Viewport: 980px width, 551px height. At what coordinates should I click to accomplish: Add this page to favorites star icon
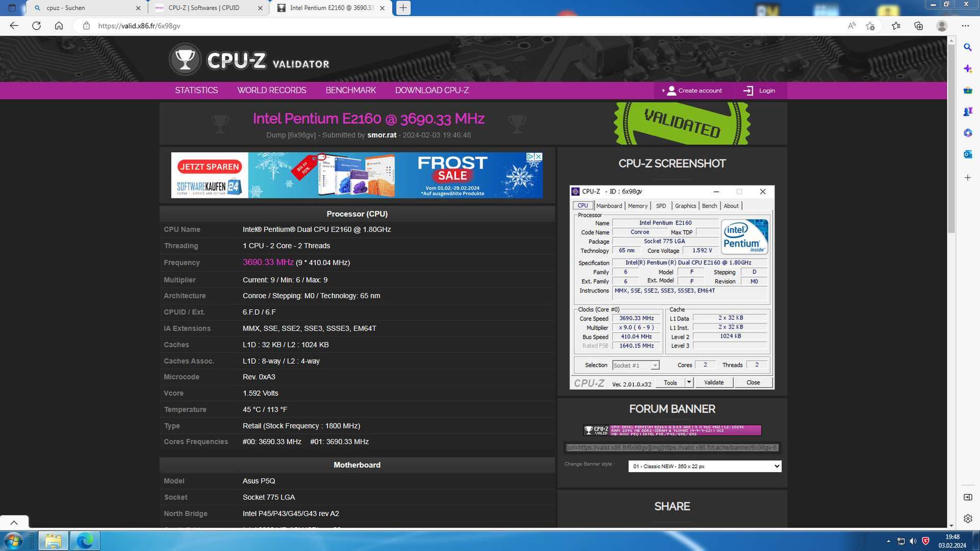point(870,26)
